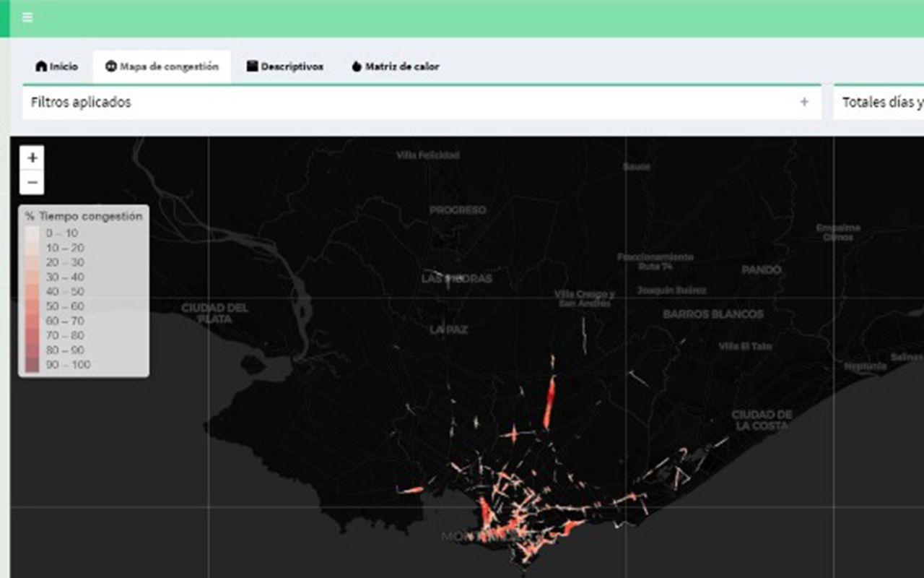Click the Fraccionamiento Ruta 74 map label

(655, 262)
